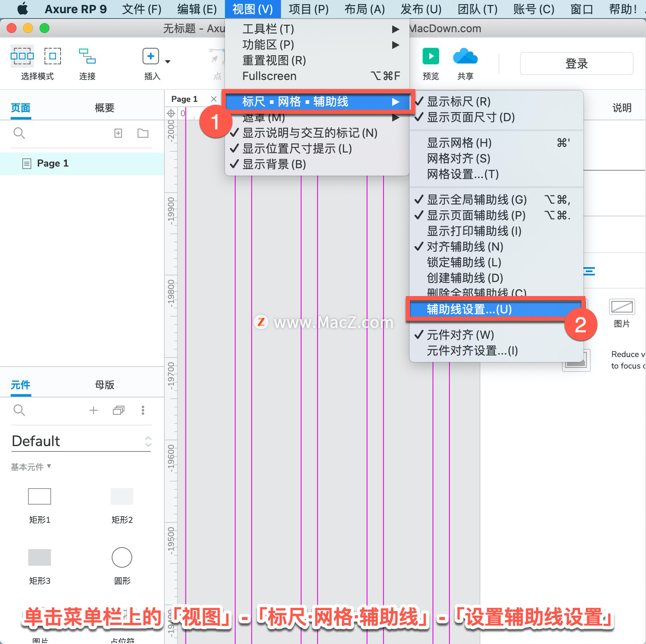Toggle 显示页面辅助线 (P)
Image resolution: width=646 pixels, height=644 pixels.
(x=496, y=215)
